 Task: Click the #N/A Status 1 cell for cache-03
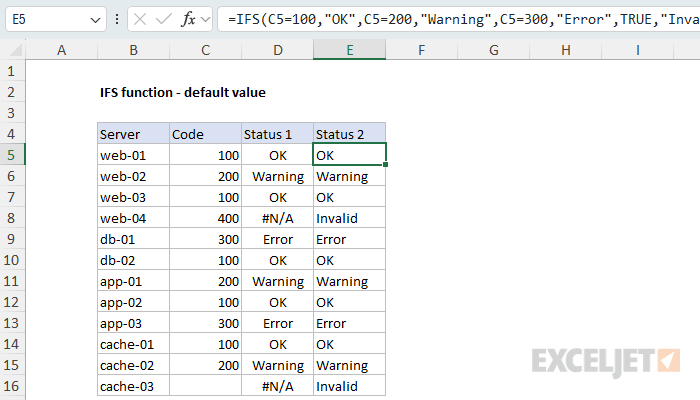tap(278, 386)
